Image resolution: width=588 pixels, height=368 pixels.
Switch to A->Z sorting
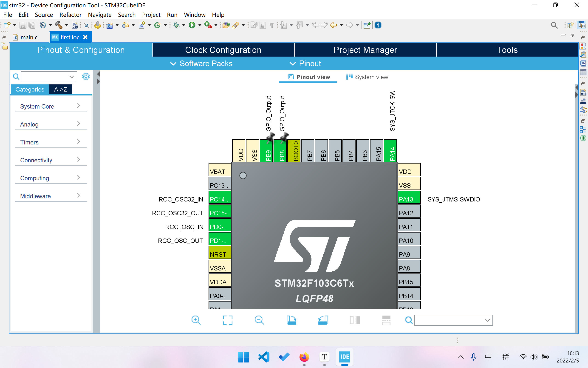point(60,89)
